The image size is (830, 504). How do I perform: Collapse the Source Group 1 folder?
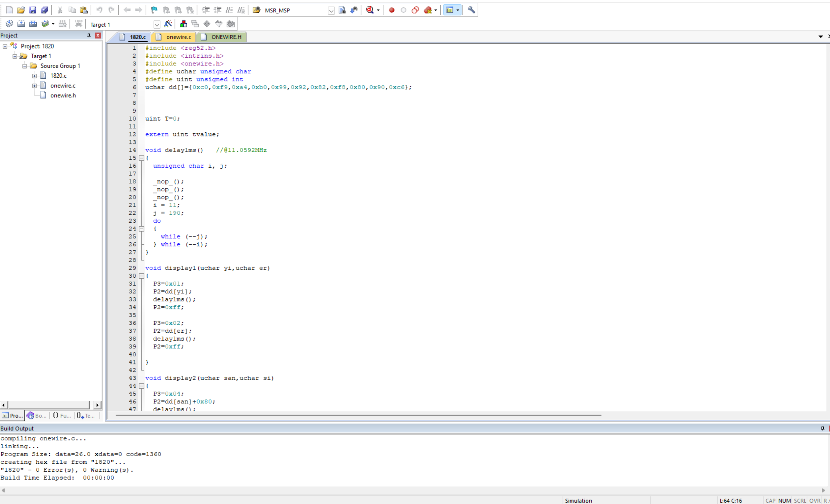click(x=25, y=66)
